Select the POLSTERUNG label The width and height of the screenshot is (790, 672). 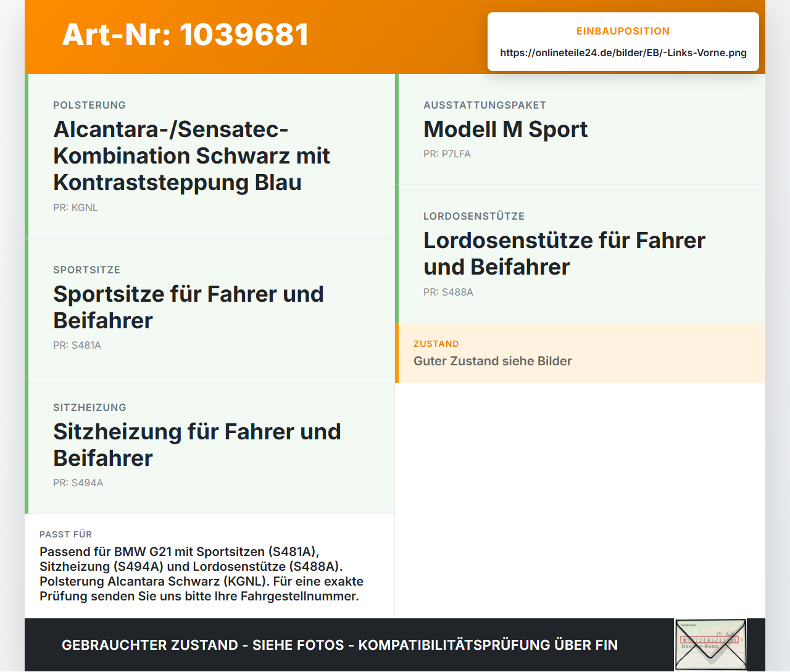(x=89, y=105)
